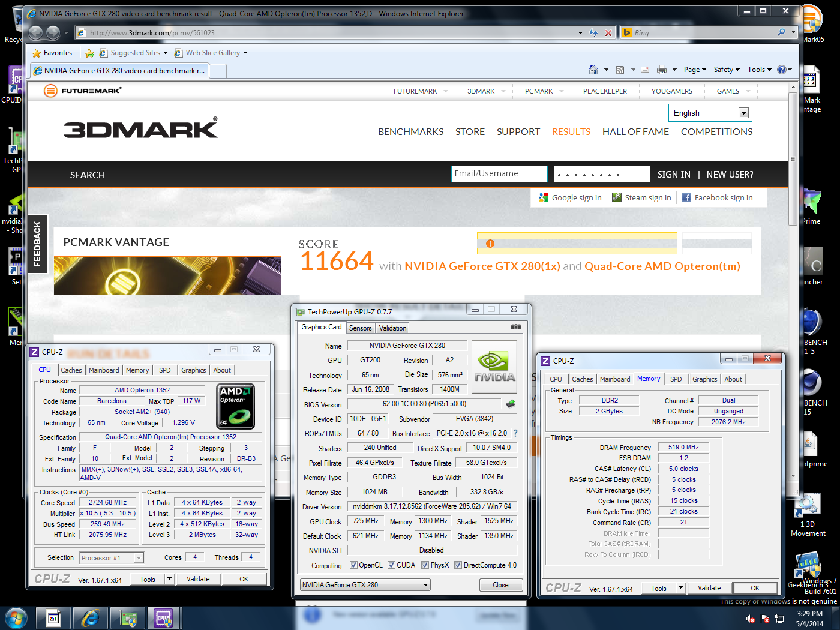Click the muted volume tray icon
The width and height of the screenshot is (840, 630).
750,619
